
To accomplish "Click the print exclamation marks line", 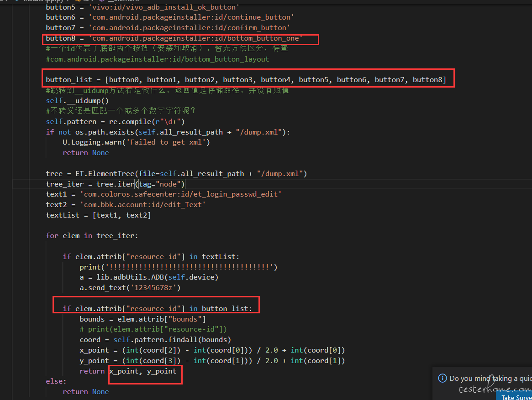I will 179,267.
